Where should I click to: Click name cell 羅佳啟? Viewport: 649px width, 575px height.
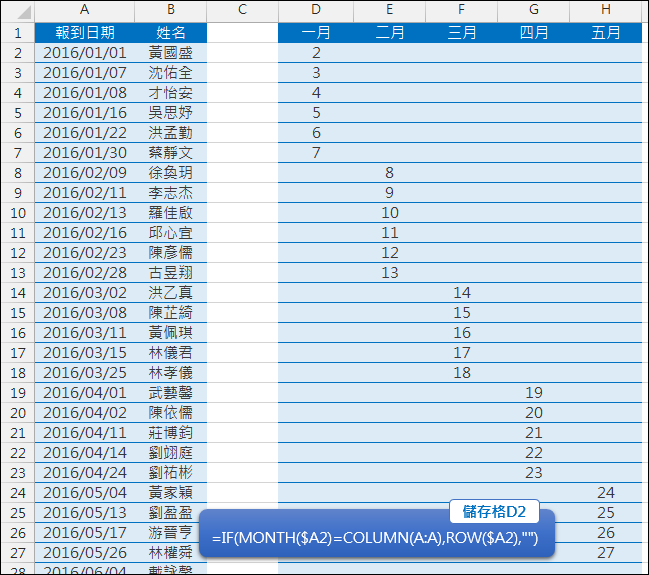(171, 213)
